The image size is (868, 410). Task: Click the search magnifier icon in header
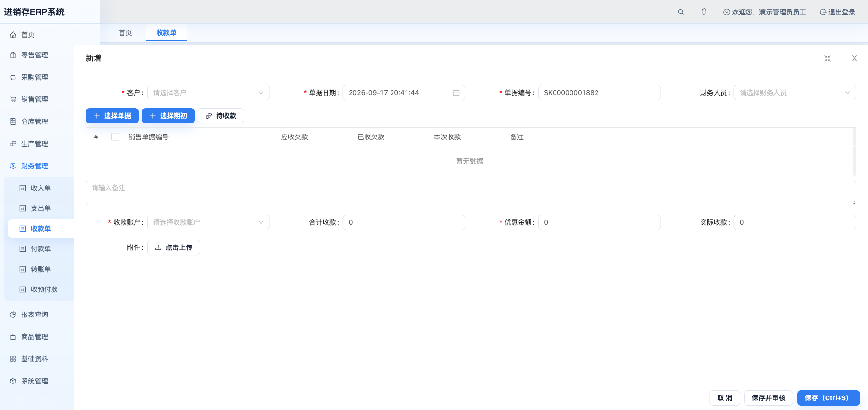(x=681, y=12)
